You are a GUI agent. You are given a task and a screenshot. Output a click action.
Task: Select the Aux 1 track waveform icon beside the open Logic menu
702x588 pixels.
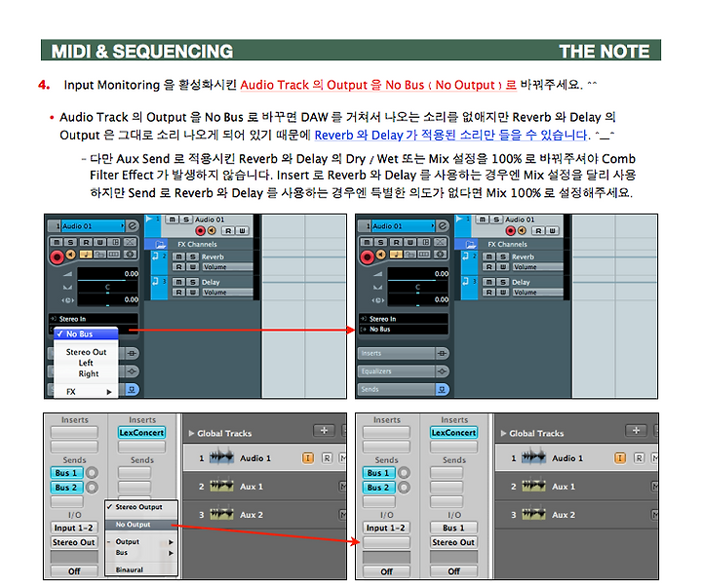click(x=222, y=486)
